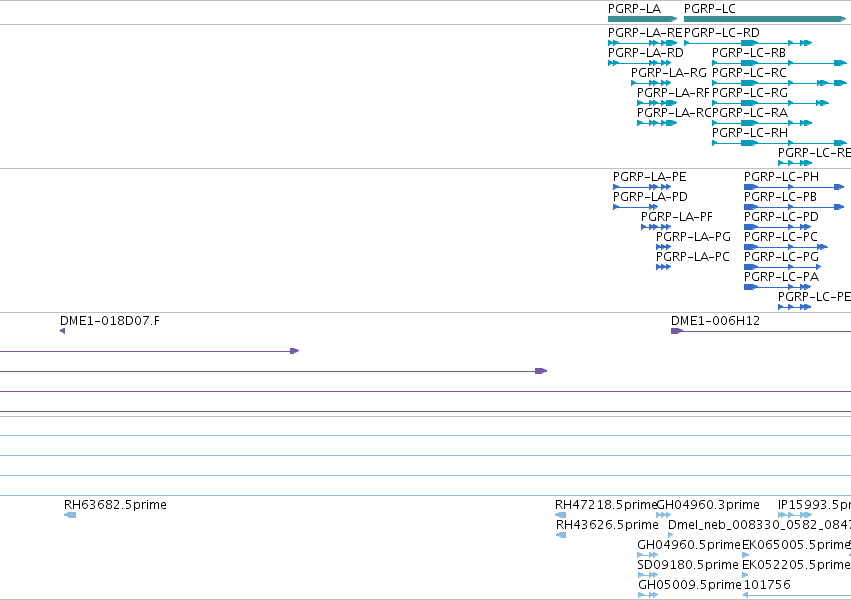The height and width of the screenshot is (600, 851).
Task: Open CDS PGRP-LC-PH
Action: (x=793, y=187)
